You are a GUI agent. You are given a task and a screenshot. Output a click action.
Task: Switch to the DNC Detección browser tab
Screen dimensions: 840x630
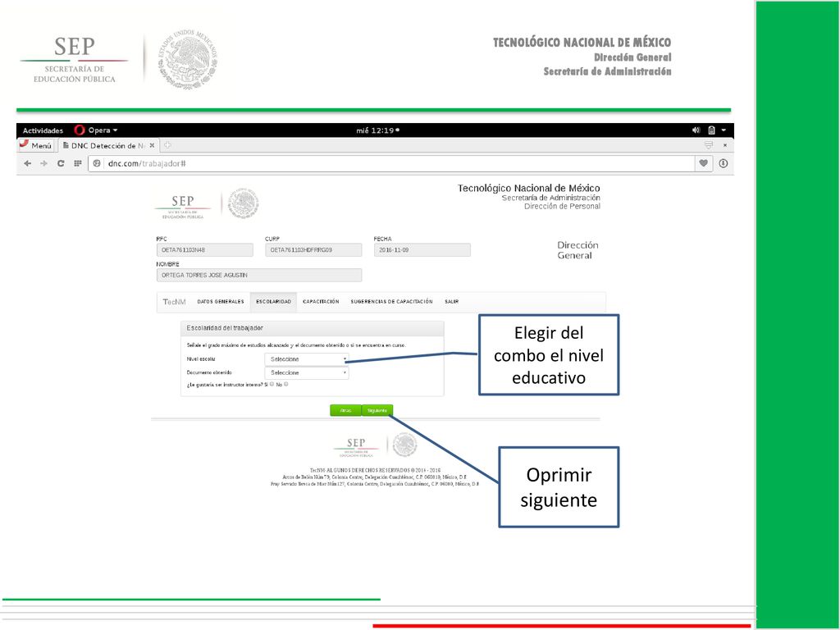coord(107,145)
